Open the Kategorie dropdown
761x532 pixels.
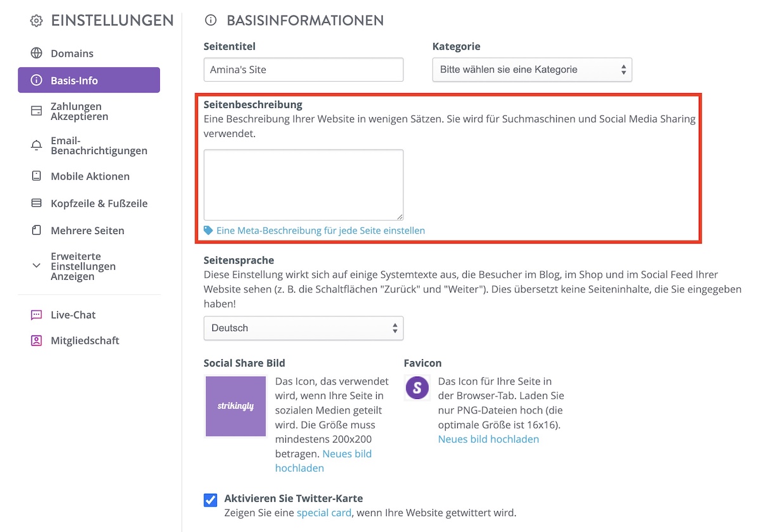coord(532,70)
